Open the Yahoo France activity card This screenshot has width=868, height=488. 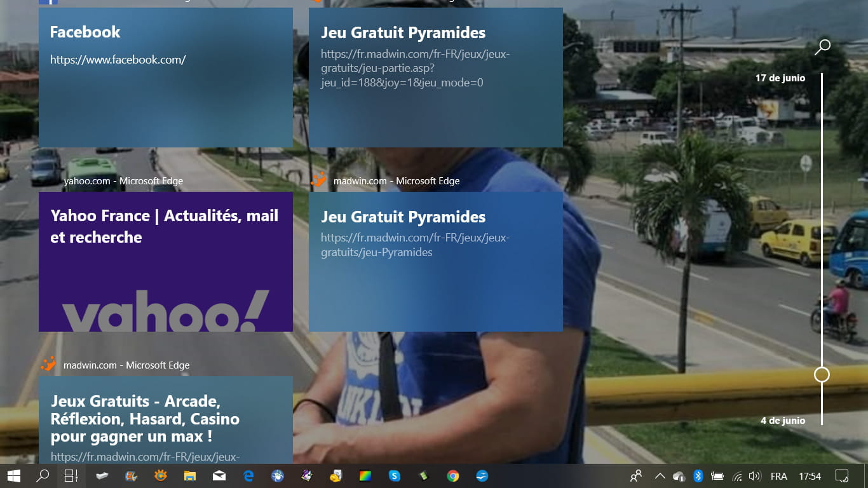[x=166, y=262]
